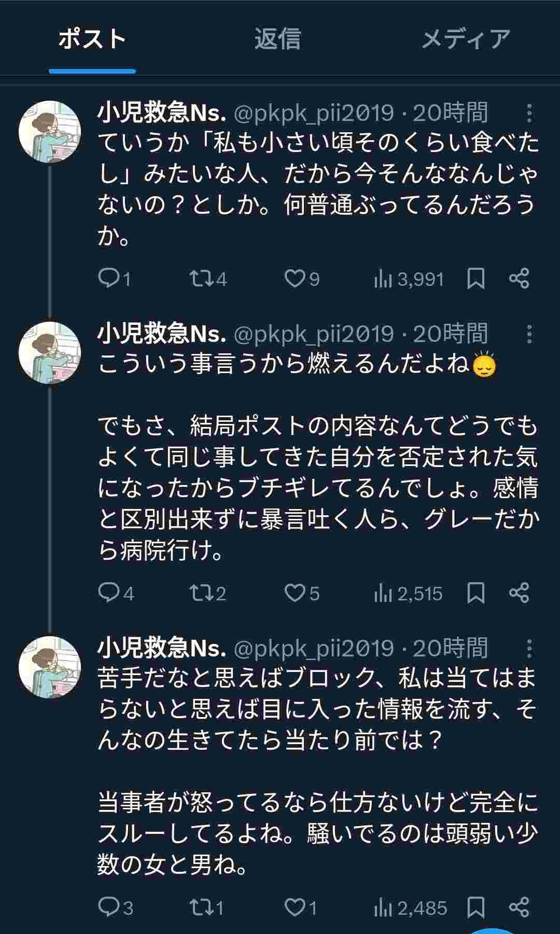The height and width of the screenshot is (934, 560).
Task: Tap the avatar on the second post
Action: click(50, 352)
